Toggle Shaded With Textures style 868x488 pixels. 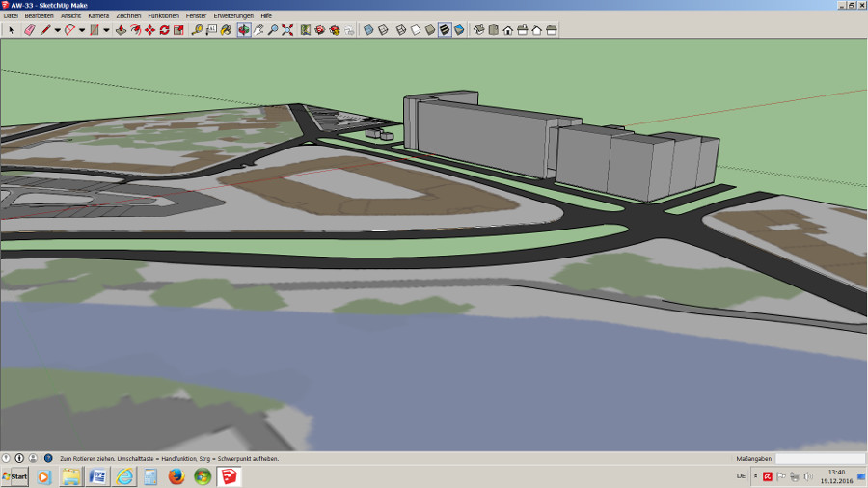445,30
